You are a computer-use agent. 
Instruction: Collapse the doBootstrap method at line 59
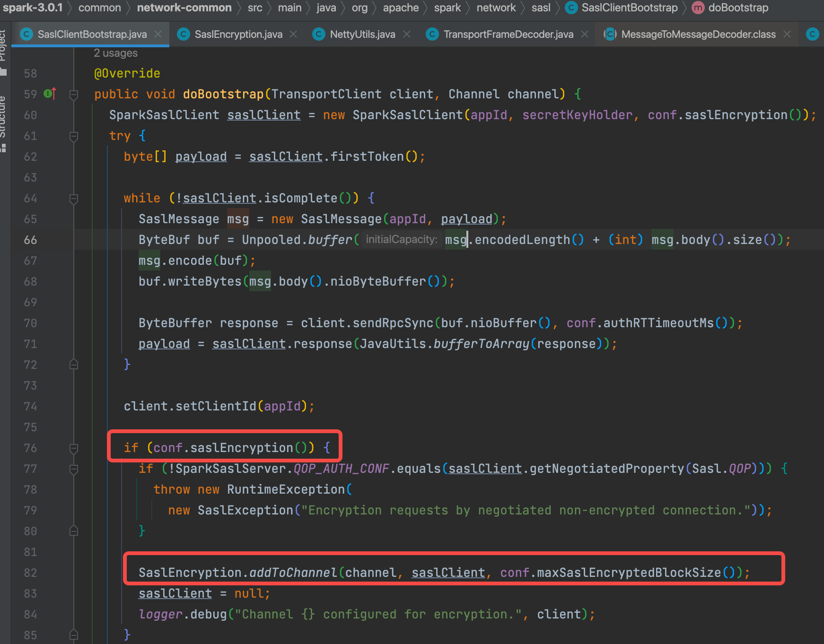[x=74, y=95]
